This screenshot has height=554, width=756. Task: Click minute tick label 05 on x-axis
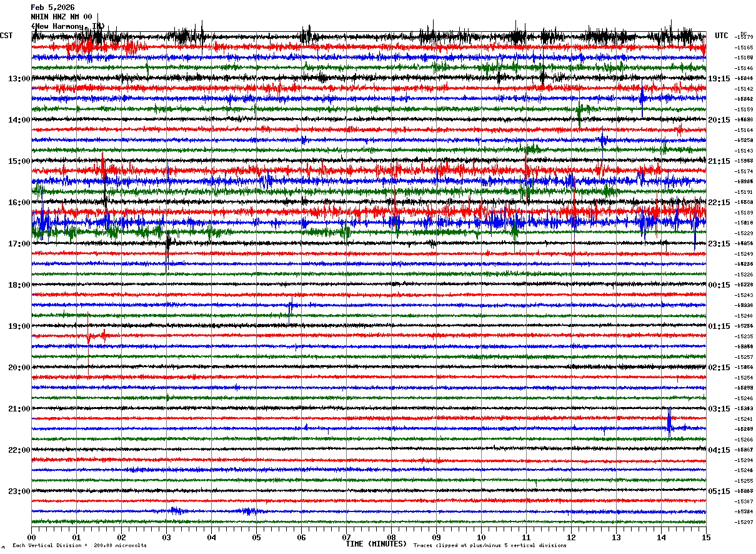coord(256,537)
